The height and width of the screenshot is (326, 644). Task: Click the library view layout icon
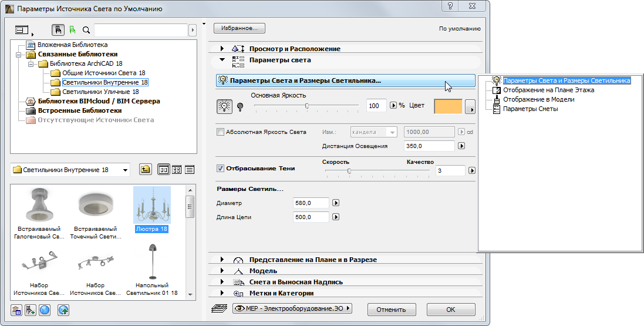(x=22, y=29)
